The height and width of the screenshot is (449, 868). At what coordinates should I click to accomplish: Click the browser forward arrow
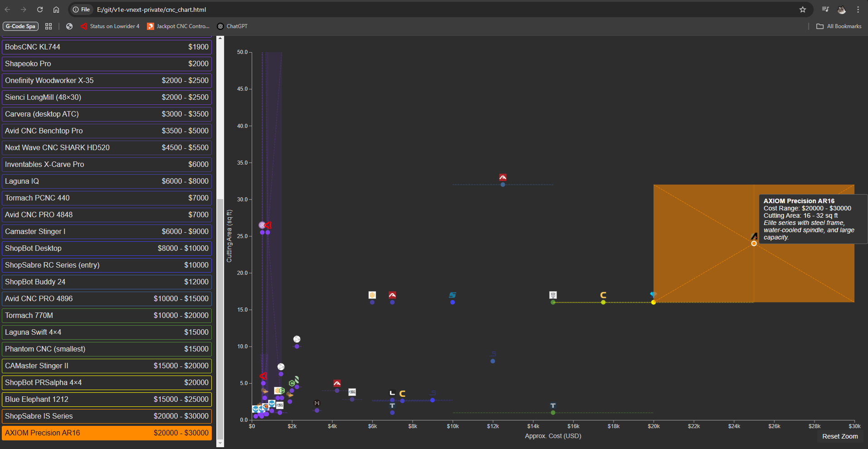[24, 10]
